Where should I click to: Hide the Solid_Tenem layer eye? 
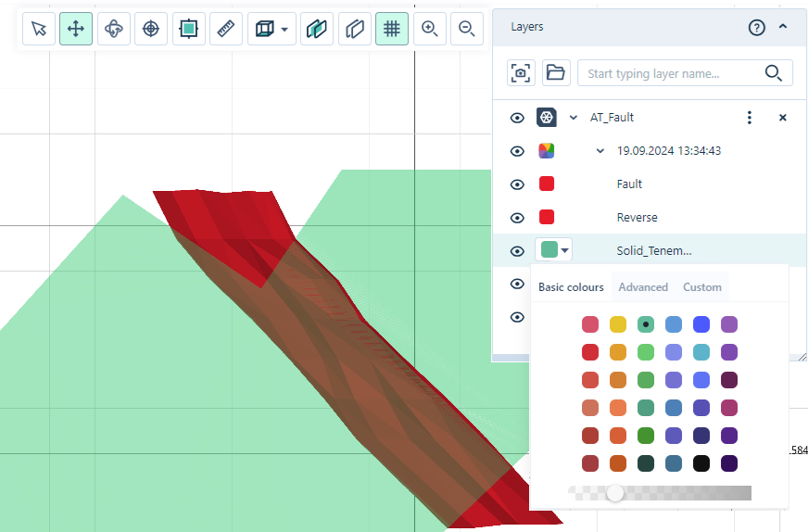[517, 251]
